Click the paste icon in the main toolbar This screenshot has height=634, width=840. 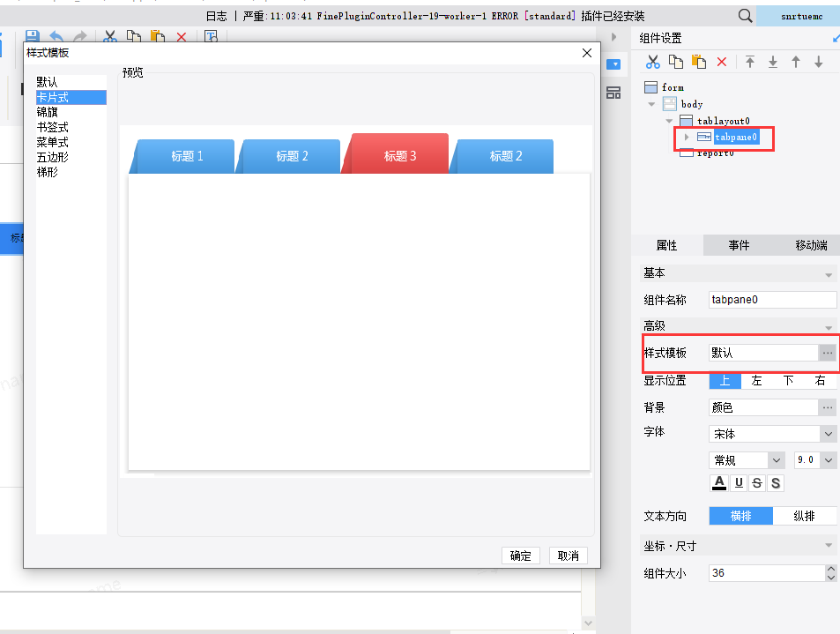tap(158, 36)
